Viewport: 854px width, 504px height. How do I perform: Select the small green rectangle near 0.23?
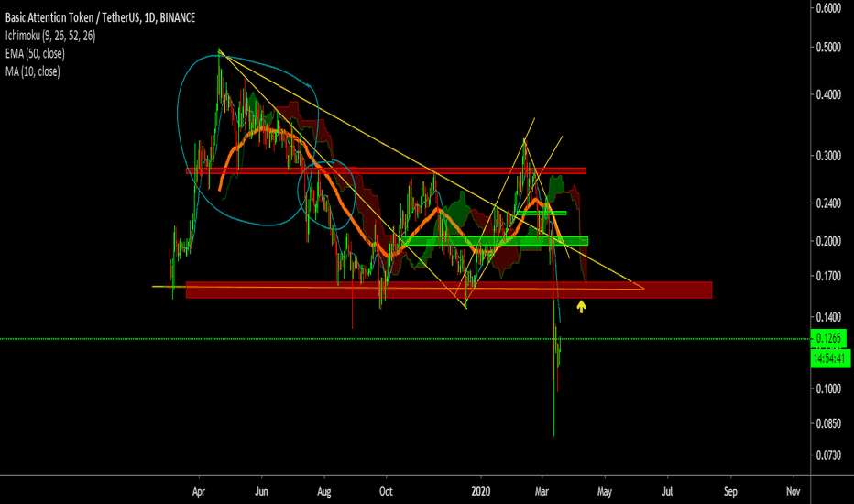pyautogui.click(x=542, y=213)
